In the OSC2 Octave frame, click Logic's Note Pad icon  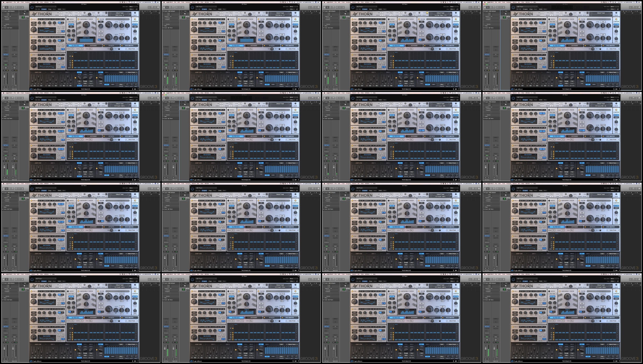coord(152,7)
